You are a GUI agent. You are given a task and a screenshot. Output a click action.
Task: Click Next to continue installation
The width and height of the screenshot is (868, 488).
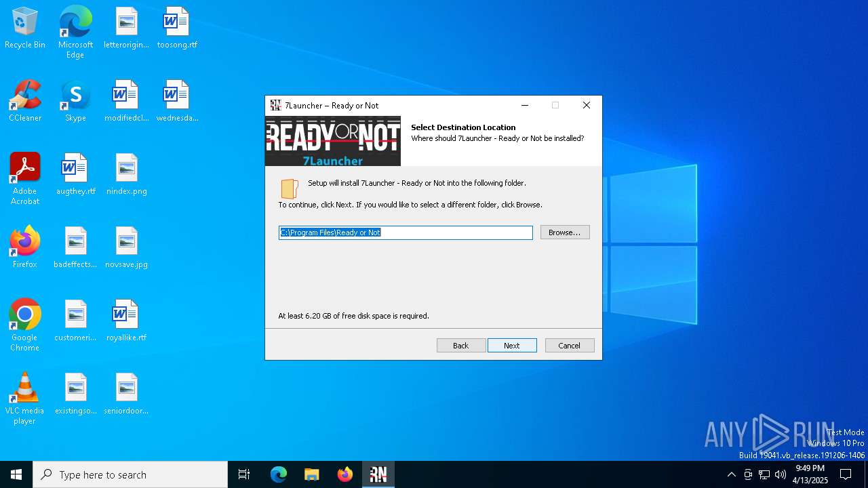pos(512,346)
